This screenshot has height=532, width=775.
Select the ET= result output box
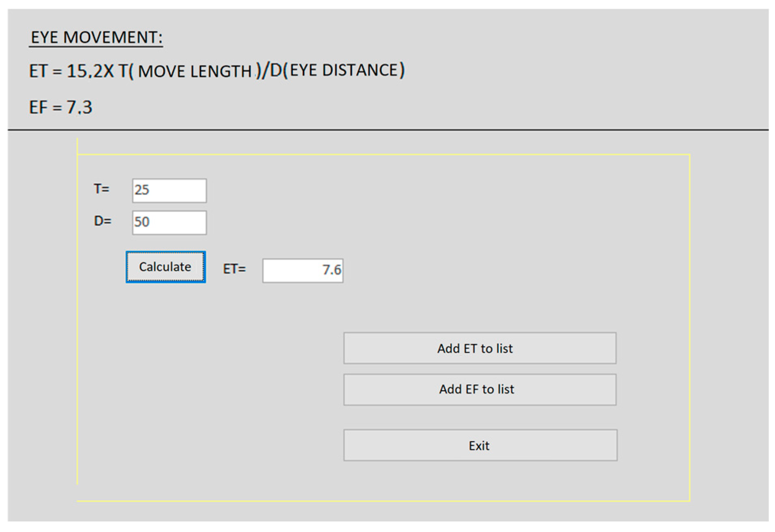click(x=302, y=270)
